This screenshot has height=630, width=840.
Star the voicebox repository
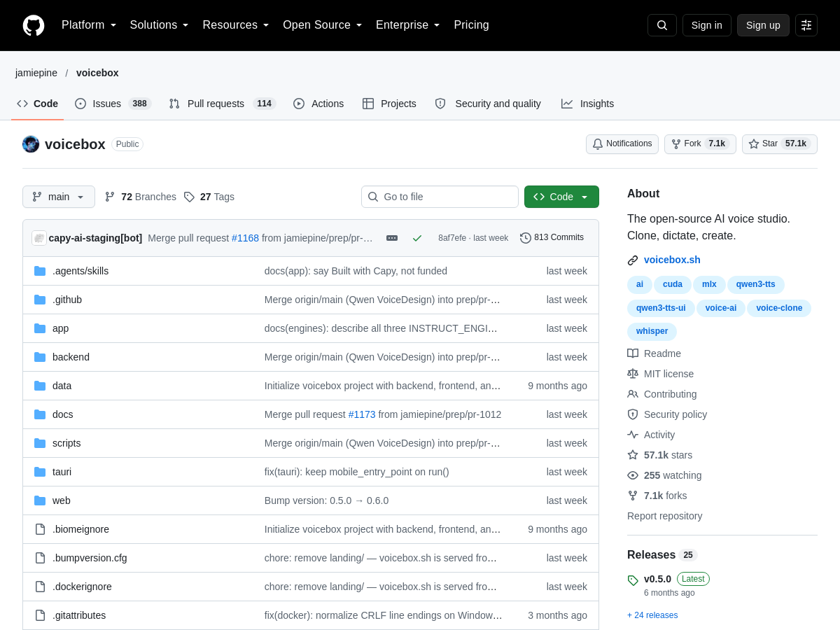coord(780,144)
